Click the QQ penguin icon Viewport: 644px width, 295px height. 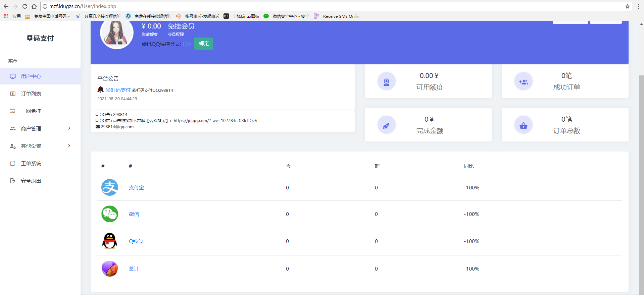pos(110,241)
